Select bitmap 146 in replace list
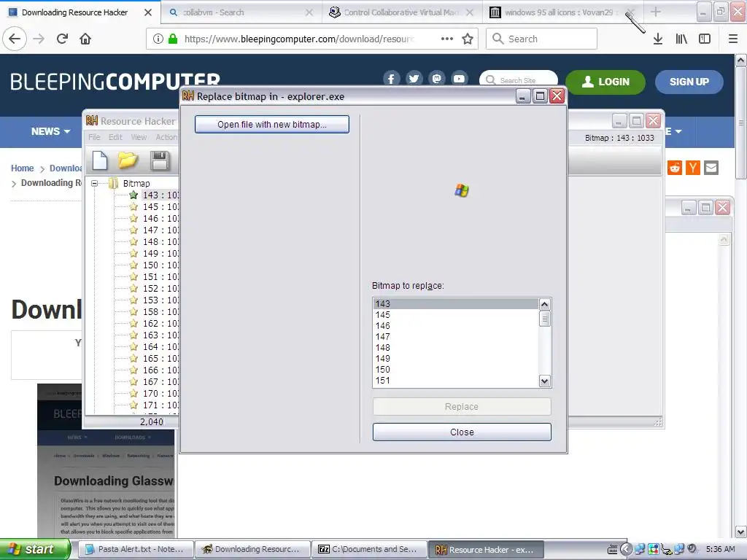747x560 pixels. tap(456, 326)
